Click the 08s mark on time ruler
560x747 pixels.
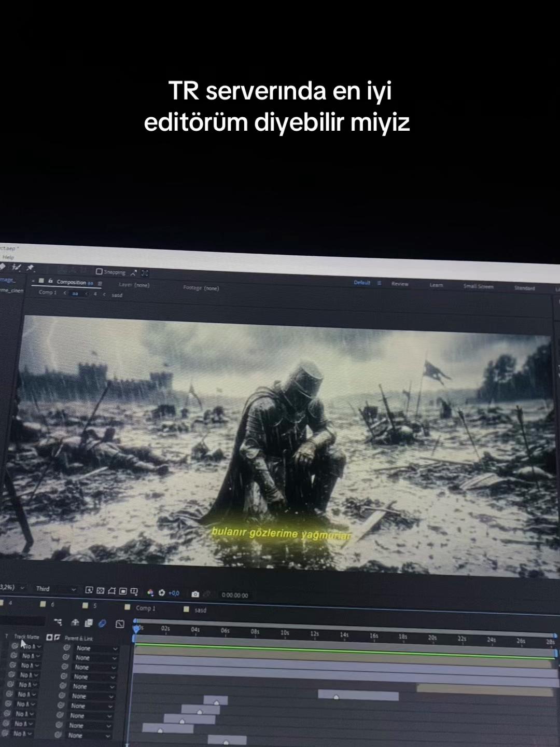tap(255, 631)
